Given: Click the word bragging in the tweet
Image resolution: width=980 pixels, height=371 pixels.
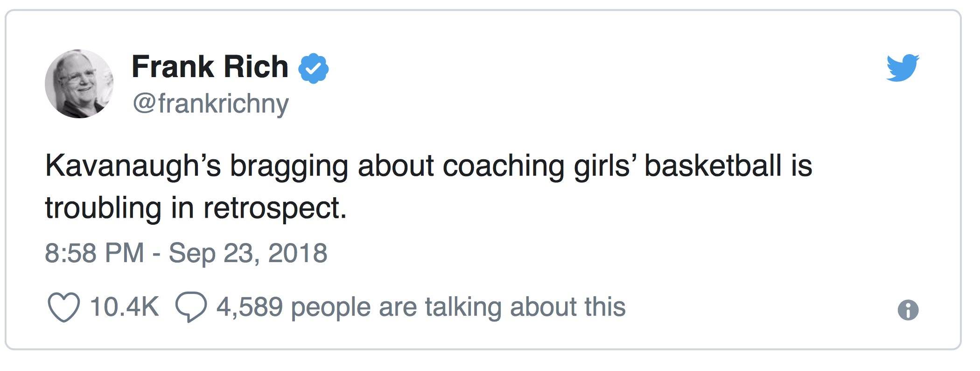Looking at the screenshot, I should pyautogui.click(x=289, y=166).
